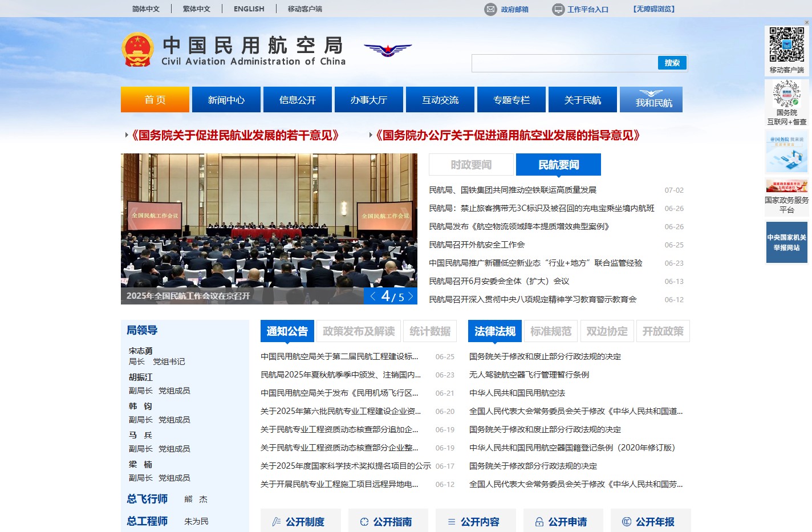The width and height of the screenshot is (812, 532).
Task: Open 新闻中心 navigation menu
Action: [226, 100]
